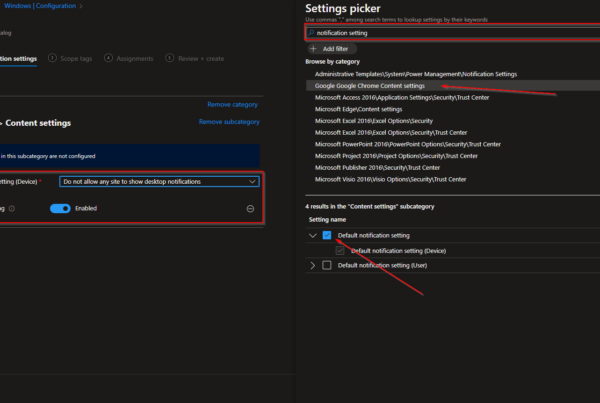Click the step 3 Assignments circle icon
Screen dimensions: 600x403
point(108,58)
